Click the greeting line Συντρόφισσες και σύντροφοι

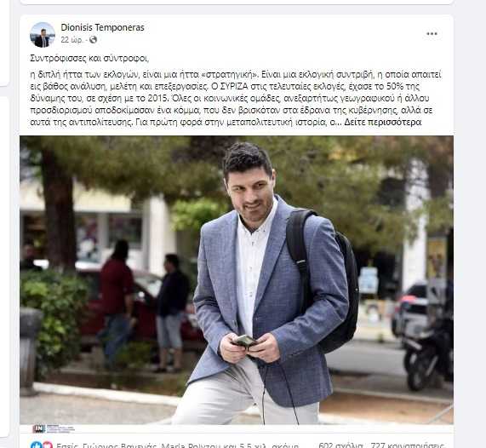point(89,58)
